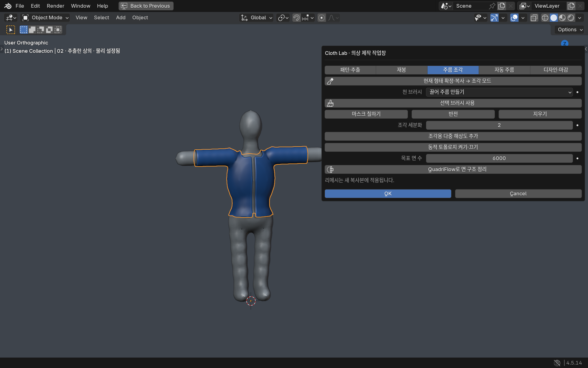Image resolution: width=588 pixels, height=368 pixels.
Task: Toggle X-ray view icon
Action: (534, 18)
